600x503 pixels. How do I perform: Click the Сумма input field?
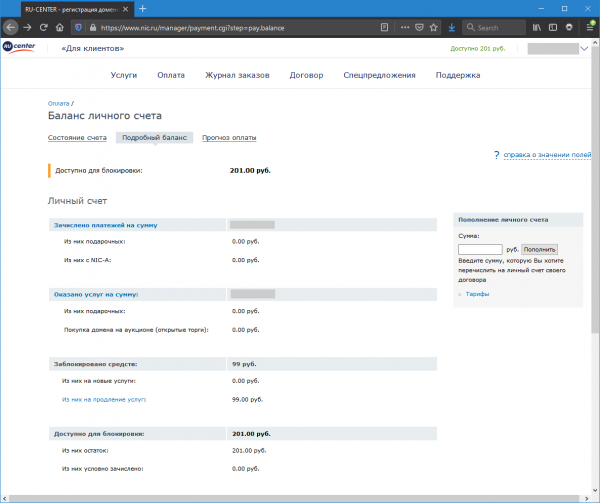479,249
